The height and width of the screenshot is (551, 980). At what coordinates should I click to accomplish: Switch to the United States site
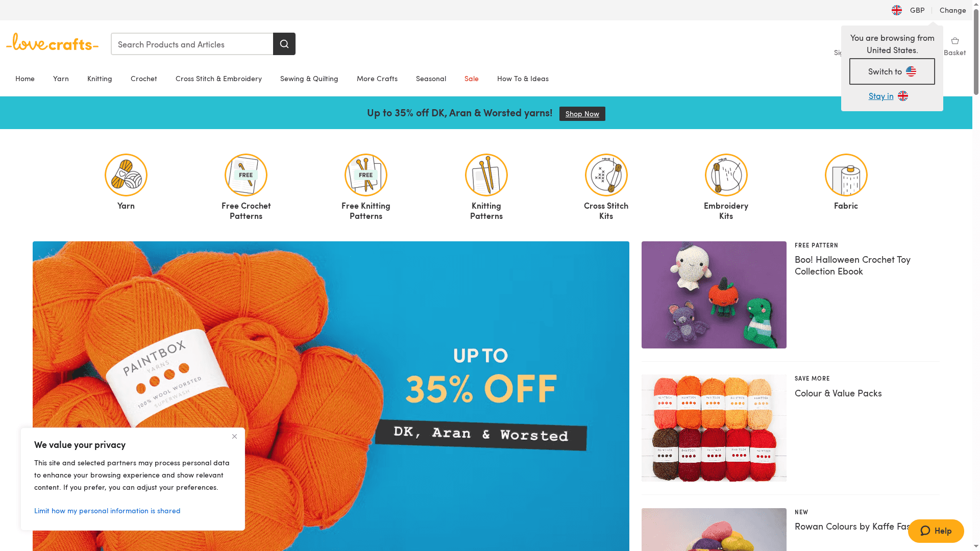pos(892,71)
